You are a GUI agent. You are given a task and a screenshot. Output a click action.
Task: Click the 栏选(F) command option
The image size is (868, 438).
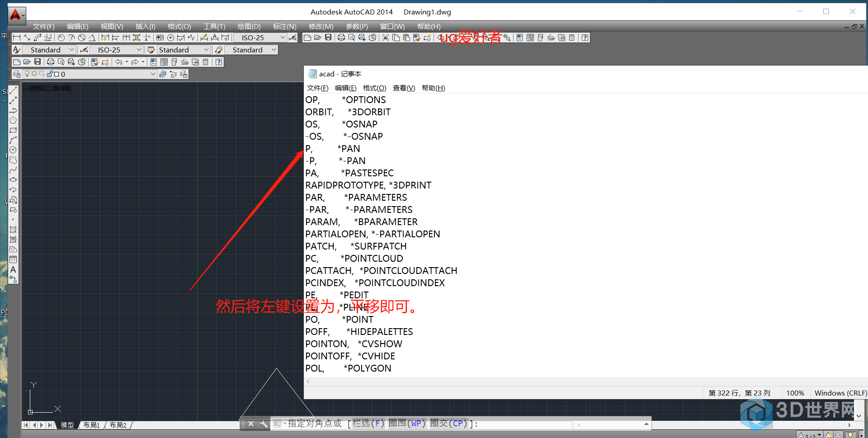point(368,424)
